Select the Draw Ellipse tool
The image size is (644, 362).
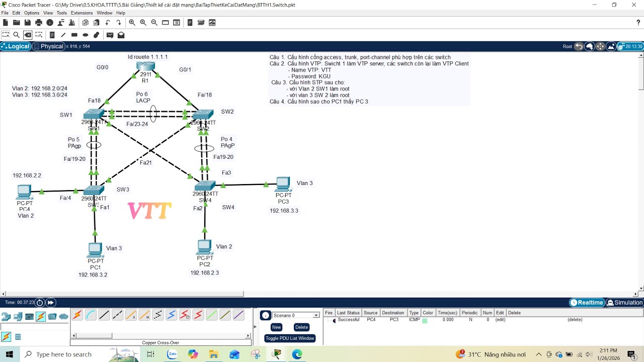tap(86, 35)
